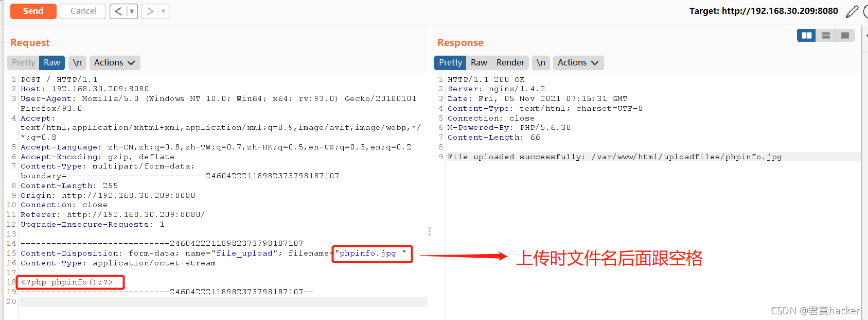This screenshot has height=320, width=868.
Task: Click the Host header line
Action: (x=85, y=89)
